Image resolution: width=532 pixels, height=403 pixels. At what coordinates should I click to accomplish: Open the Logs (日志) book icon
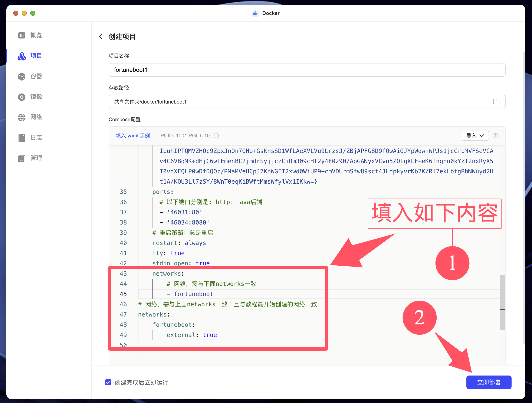coord(22,138)
